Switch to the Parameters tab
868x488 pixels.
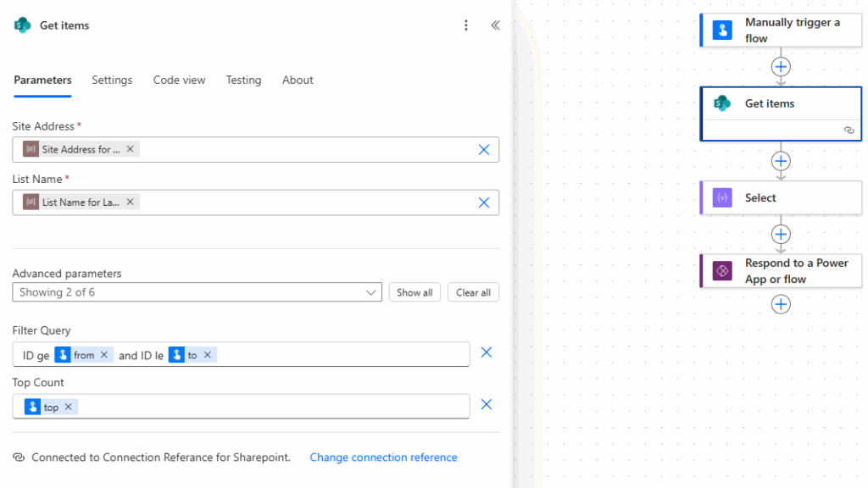tap(42, 80)
